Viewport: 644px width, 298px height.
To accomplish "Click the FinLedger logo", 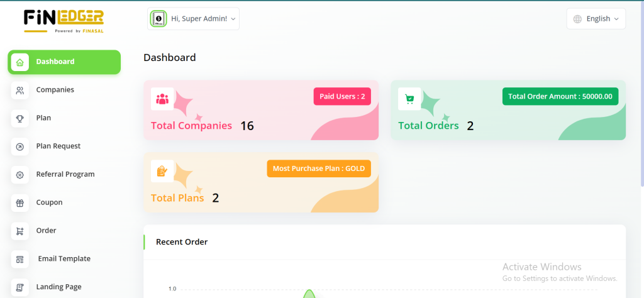I will pyautogui.click(x=64, y=20).
